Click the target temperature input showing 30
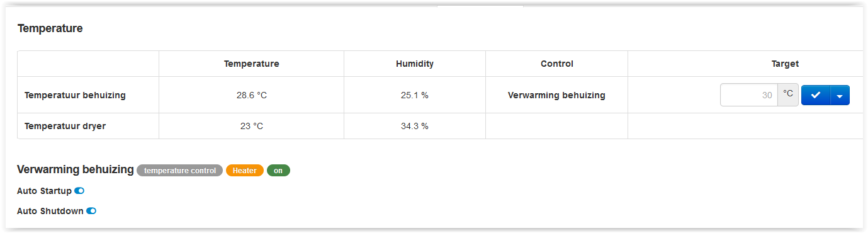868x233 pixels. (749, 95)
